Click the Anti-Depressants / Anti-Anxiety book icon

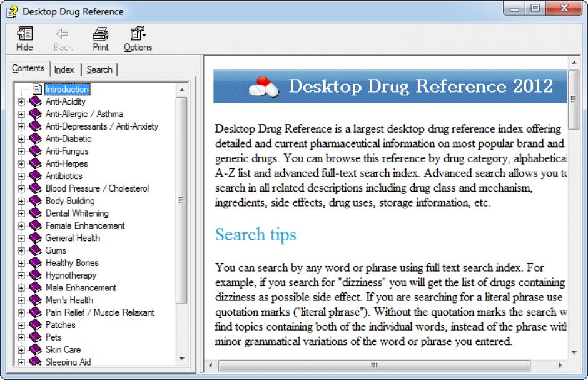pyautogui.click(x=36, y=126)
